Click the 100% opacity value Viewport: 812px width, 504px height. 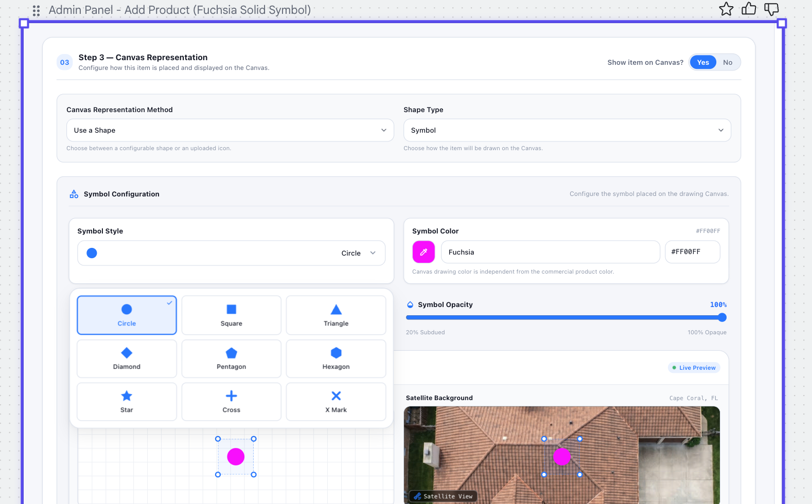[718, 304]
